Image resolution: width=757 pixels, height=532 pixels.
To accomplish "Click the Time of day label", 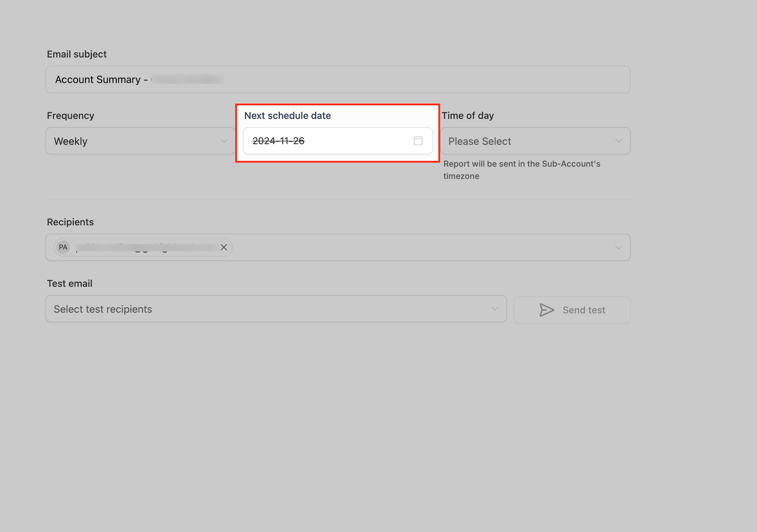I will coord(468,116).
